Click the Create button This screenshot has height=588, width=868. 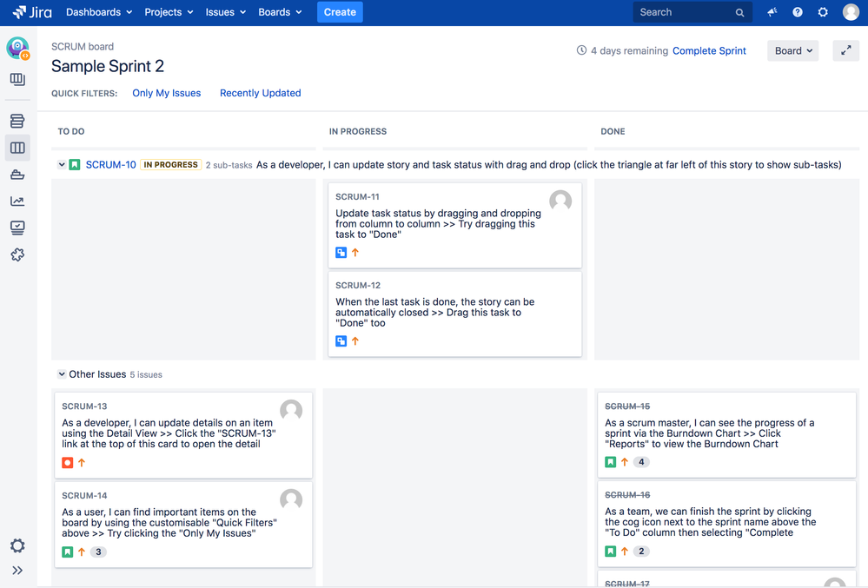(x=340, y=12)
